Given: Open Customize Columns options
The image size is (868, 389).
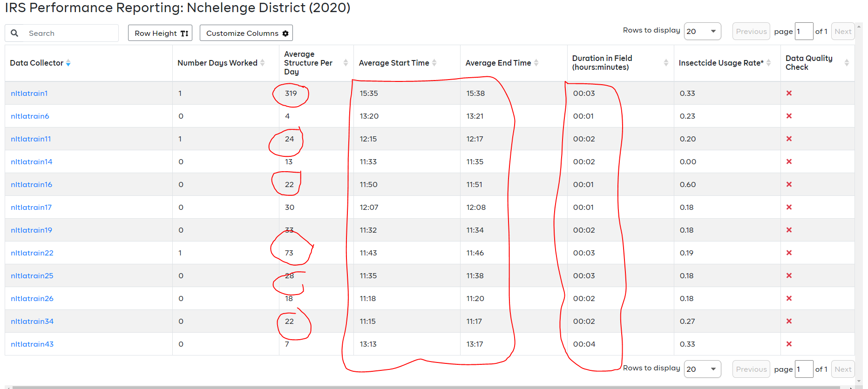Looking at the screenshot, I should [246, 33].
